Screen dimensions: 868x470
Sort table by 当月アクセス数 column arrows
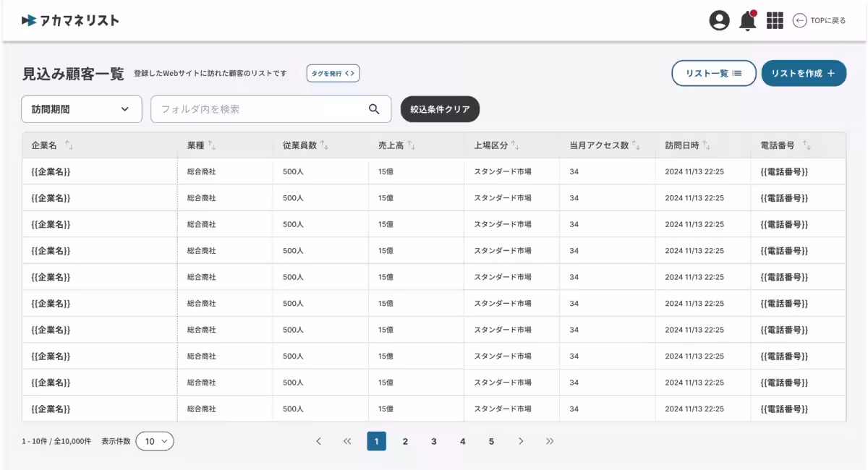point(637,145)
